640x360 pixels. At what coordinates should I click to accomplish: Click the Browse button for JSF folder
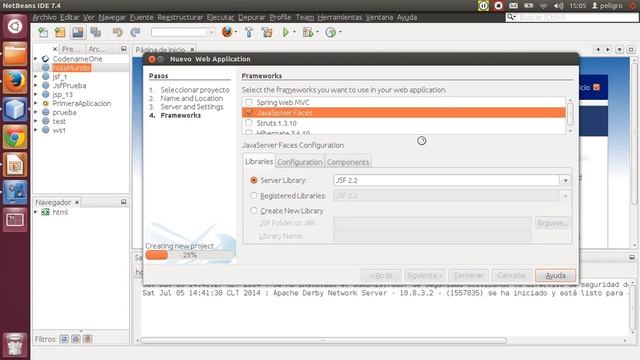(x=552, y=223)
